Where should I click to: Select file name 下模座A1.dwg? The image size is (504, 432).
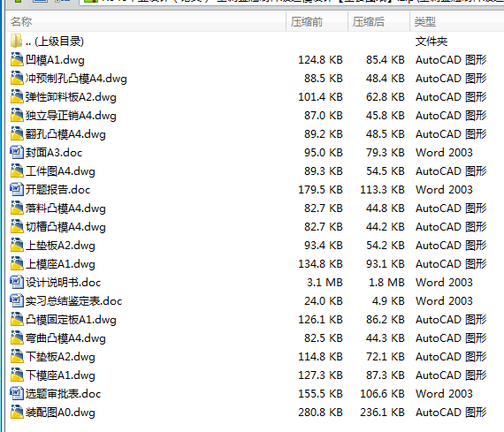tap(60, 375)
